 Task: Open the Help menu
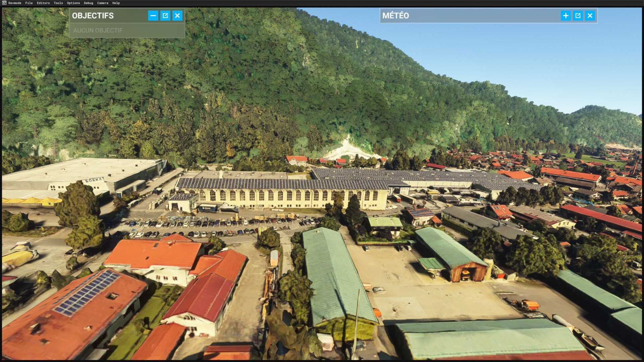116,3
